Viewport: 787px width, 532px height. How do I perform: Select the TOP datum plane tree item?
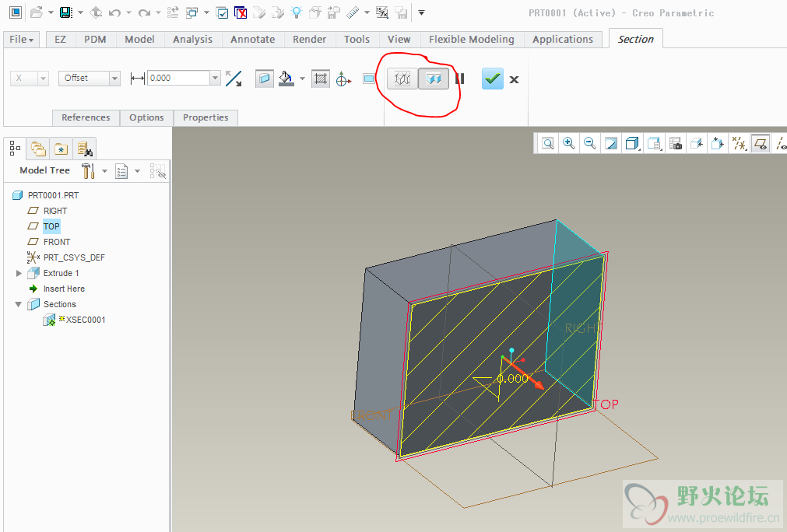pyautogui.click(x=51, y=226)
